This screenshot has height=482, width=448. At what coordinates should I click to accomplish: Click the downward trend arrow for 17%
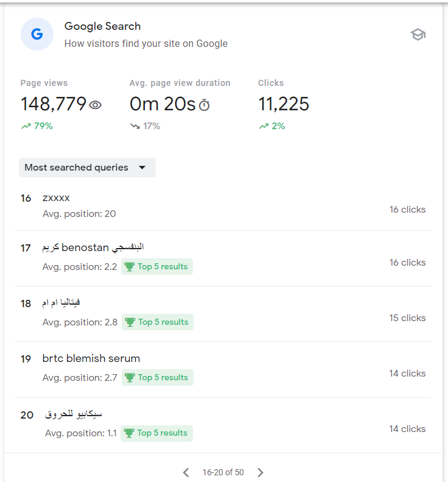click(135, 126)
